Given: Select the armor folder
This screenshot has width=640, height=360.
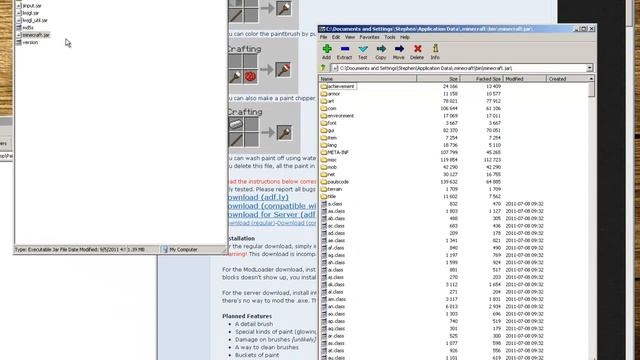Looking at the screenshot, I should coord(330,94).
